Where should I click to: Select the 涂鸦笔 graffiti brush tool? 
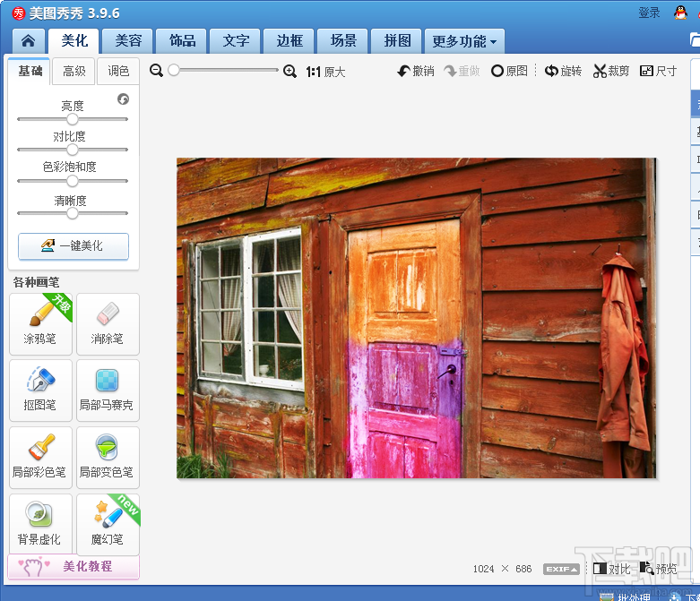coord(40,324)
